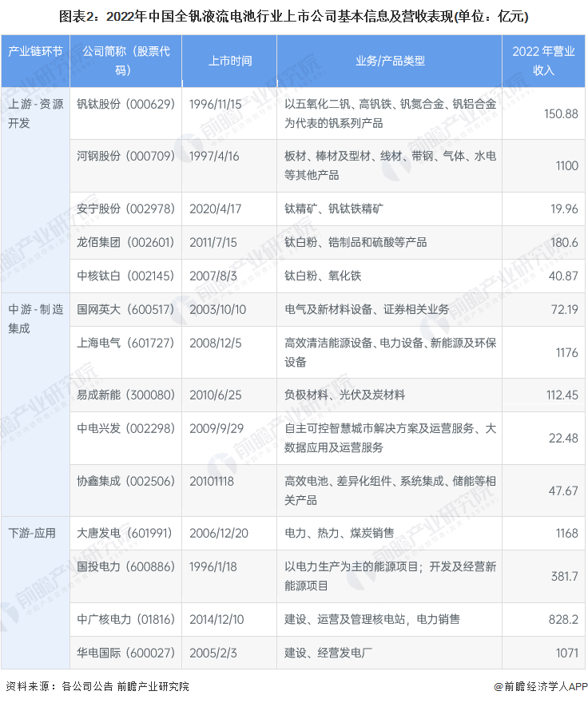Select listing date 1996/1/18
Image resolution: width=588 pixels, height=703 pixels.
point(213,567)
